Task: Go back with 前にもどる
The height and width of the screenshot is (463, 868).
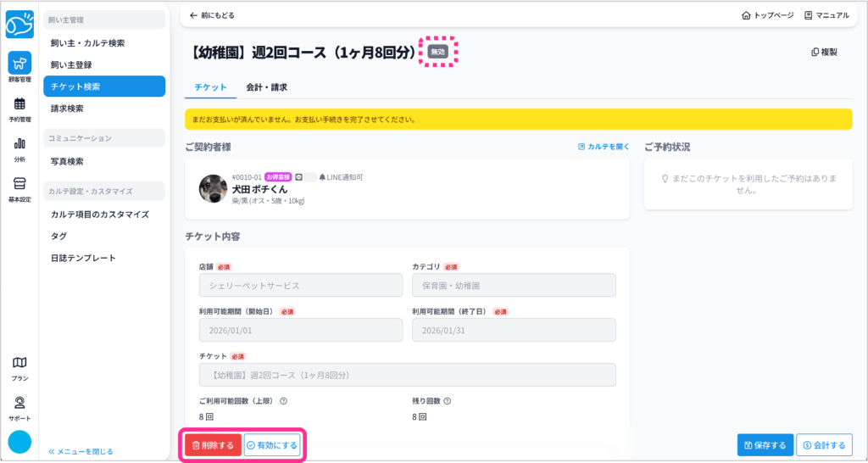Action: (x=212, y=15)
